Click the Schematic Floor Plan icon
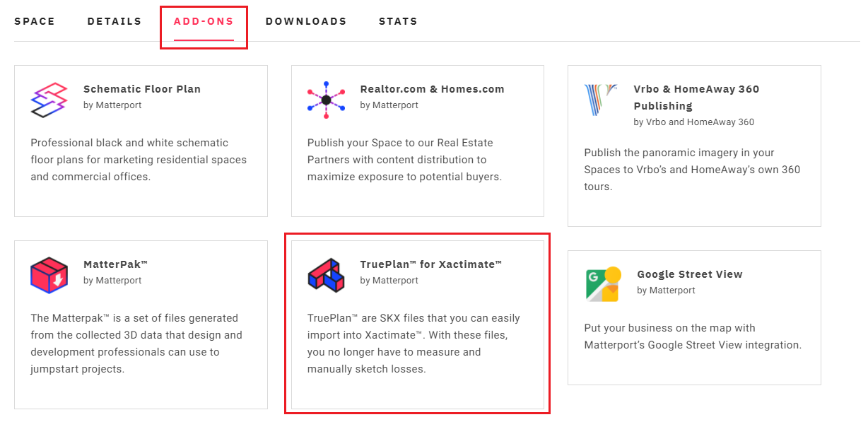Screen dimensions: 868x422 click(x=49, y=100)
